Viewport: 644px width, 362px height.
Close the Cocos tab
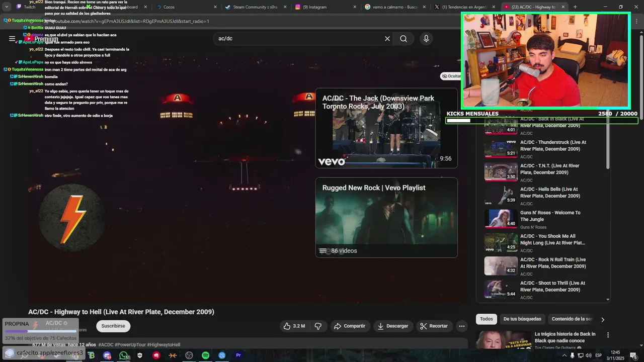215,7
